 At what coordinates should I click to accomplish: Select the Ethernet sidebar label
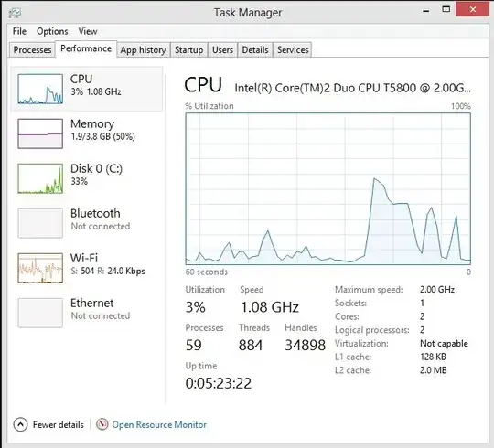point(92,303)
